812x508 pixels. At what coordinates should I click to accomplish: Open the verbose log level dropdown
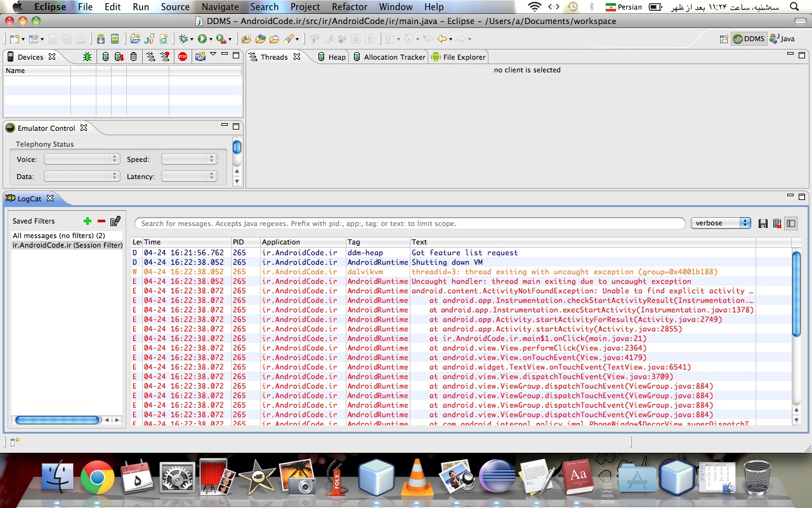coord(721,223)
